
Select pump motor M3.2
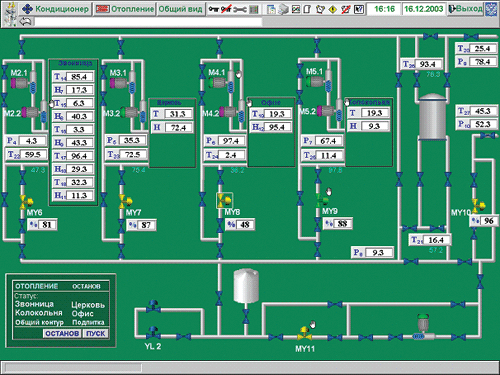[129, 112]
